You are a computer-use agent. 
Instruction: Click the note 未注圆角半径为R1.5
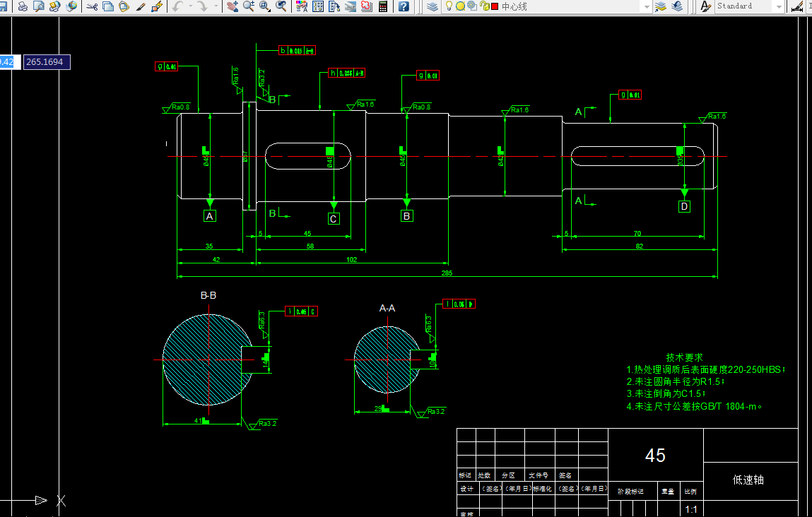pos(676,382)
